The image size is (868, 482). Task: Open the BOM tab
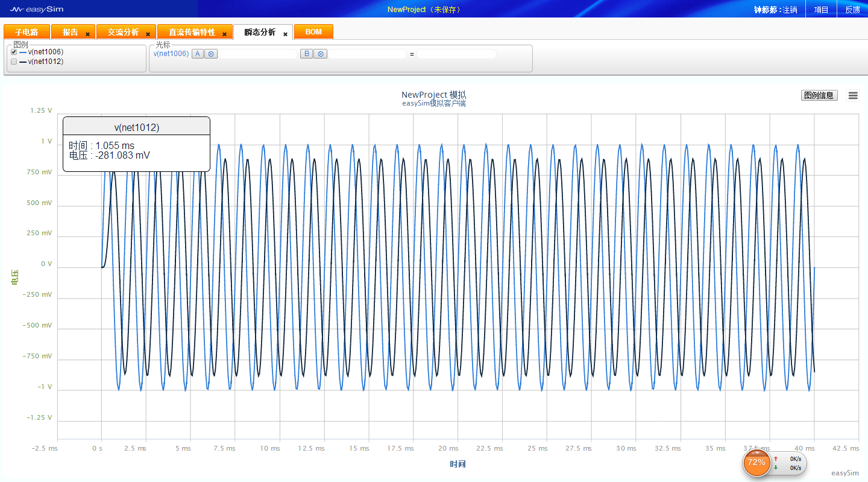[313, 32]
